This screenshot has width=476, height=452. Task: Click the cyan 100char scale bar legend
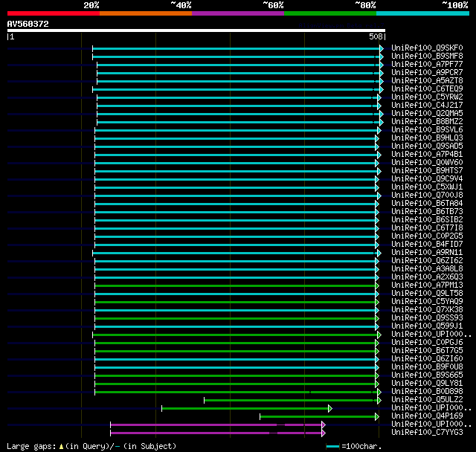(x=332, y=446)
